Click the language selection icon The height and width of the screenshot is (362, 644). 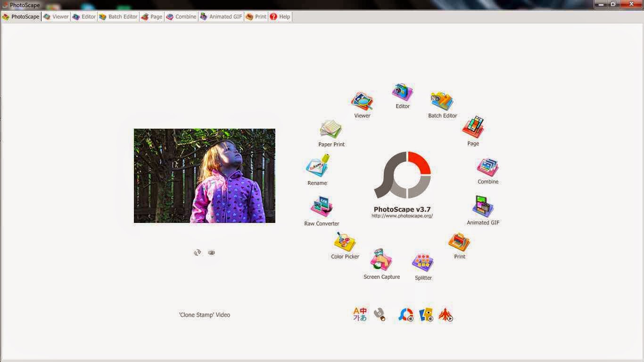360,314
